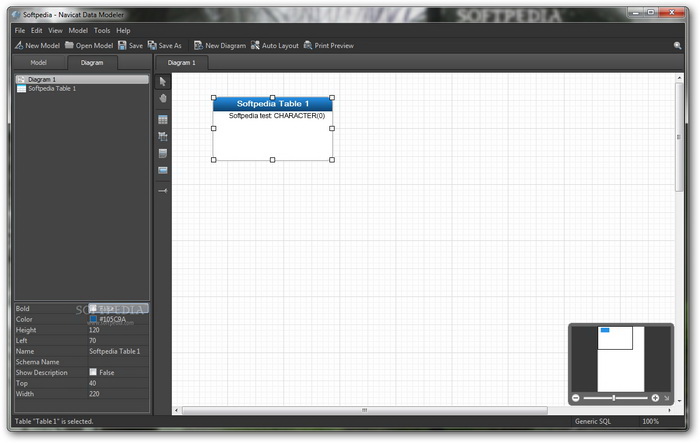
Task: Run Auto Layout from the toolbar
Action: (275, 46)
